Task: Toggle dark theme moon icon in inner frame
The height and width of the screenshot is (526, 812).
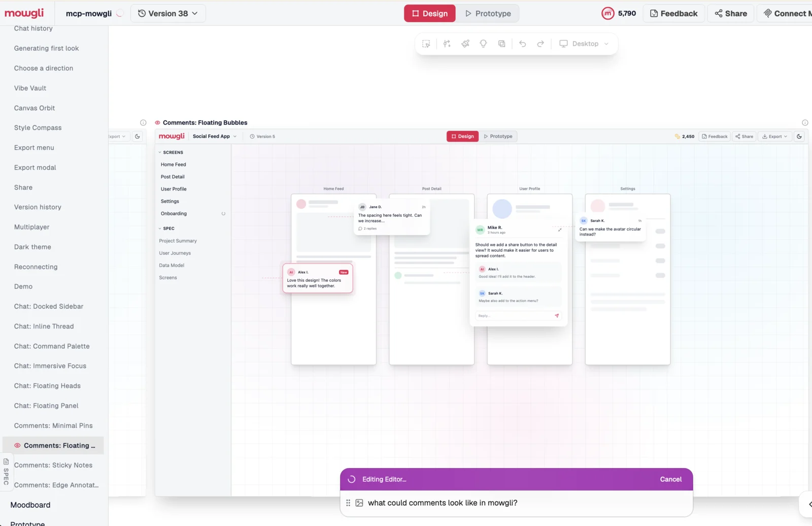Action: coord(799,136)
